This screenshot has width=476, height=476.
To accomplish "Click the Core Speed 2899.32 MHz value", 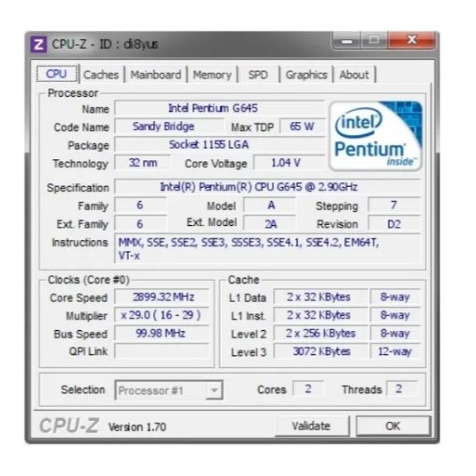I will pos(162,297).
